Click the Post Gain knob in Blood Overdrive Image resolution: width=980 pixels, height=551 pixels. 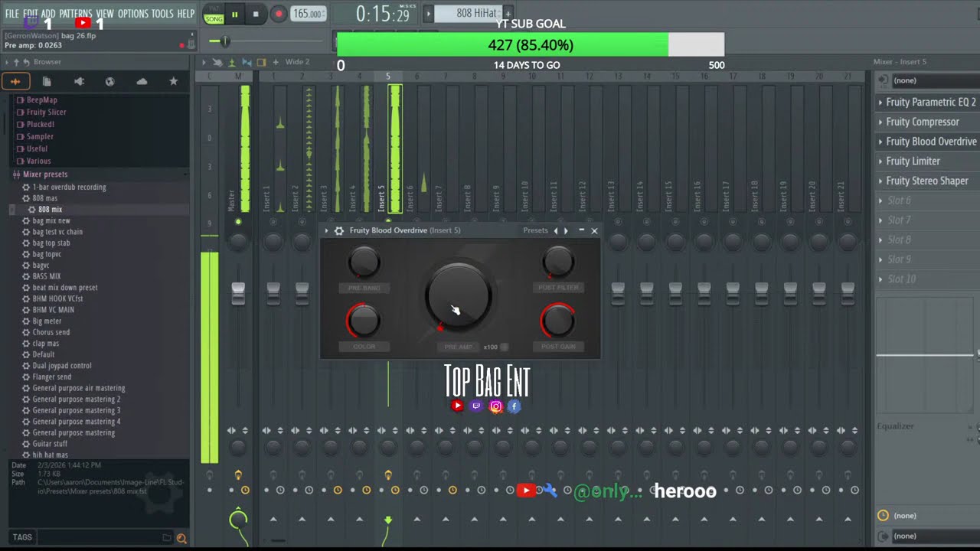(x=558, y=321)
